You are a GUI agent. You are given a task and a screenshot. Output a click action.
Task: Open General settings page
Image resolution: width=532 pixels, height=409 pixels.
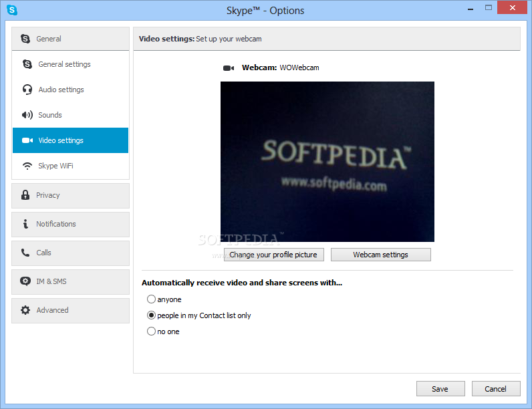(71, 64)
